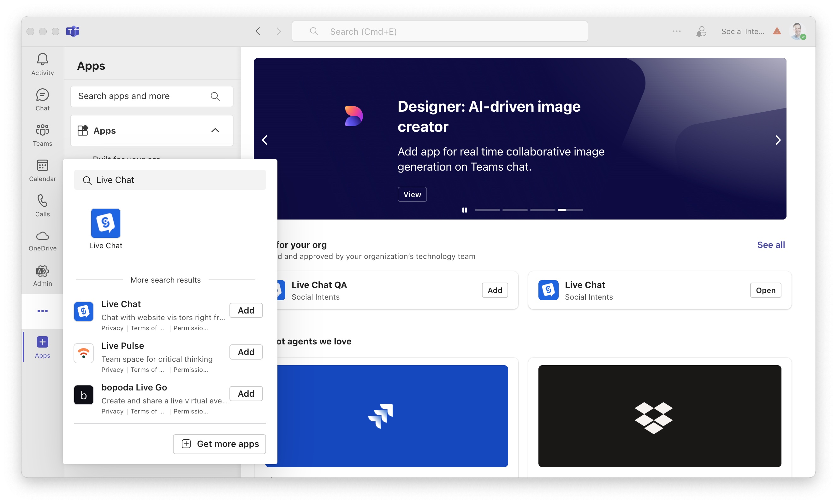This screenshot has height=504, width=837.
Task: Focus the Search apps and more field
Action: coord(151,97)
